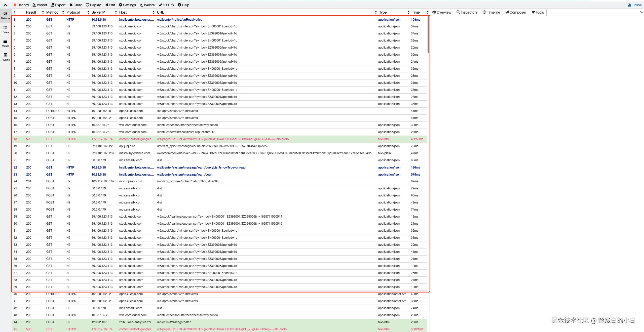Open the Import sessions option
This screenshot has width=644, height=332.
coord(40,5)
